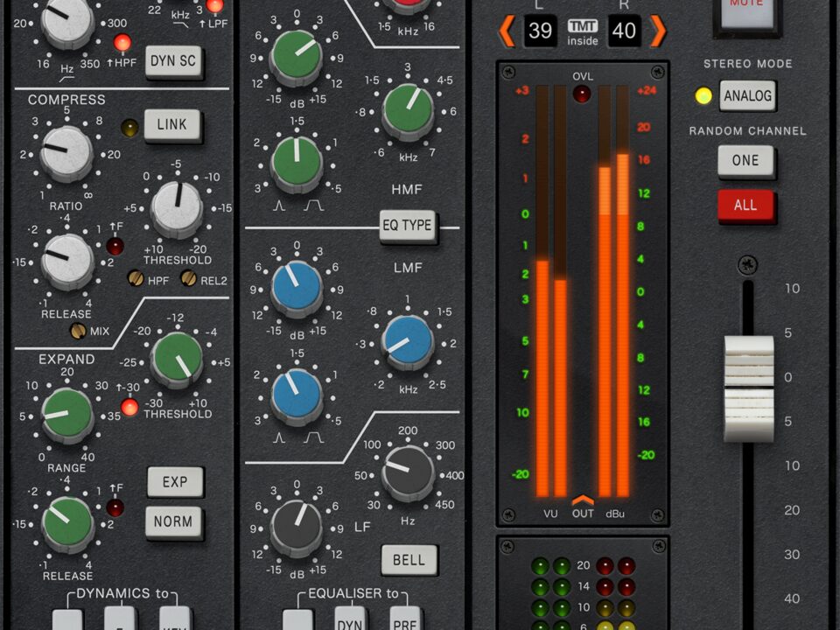Click the right TMT channel number 40
Image resolution: width=840 pixels, height=630 pixels.
click(x=624, y=31)
